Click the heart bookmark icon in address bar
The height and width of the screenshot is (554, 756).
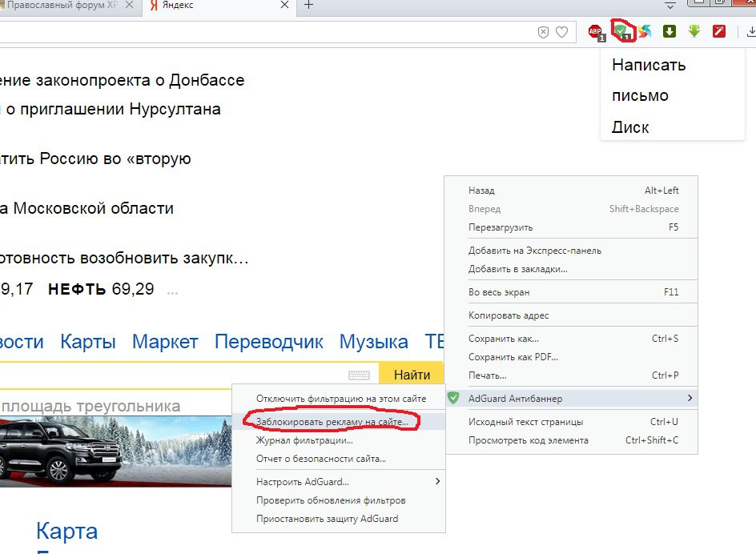coord(561,32)
